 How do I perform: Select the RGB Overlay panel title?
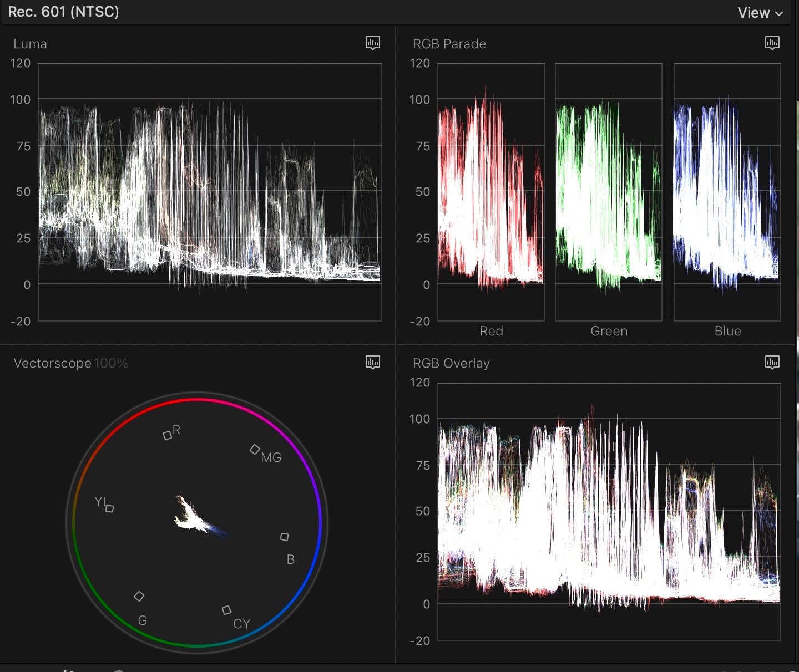pos(451,363)
